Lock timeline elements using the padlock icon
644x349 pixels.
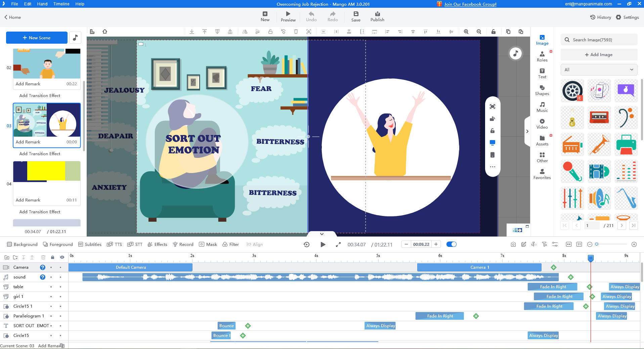coord(52,257)
